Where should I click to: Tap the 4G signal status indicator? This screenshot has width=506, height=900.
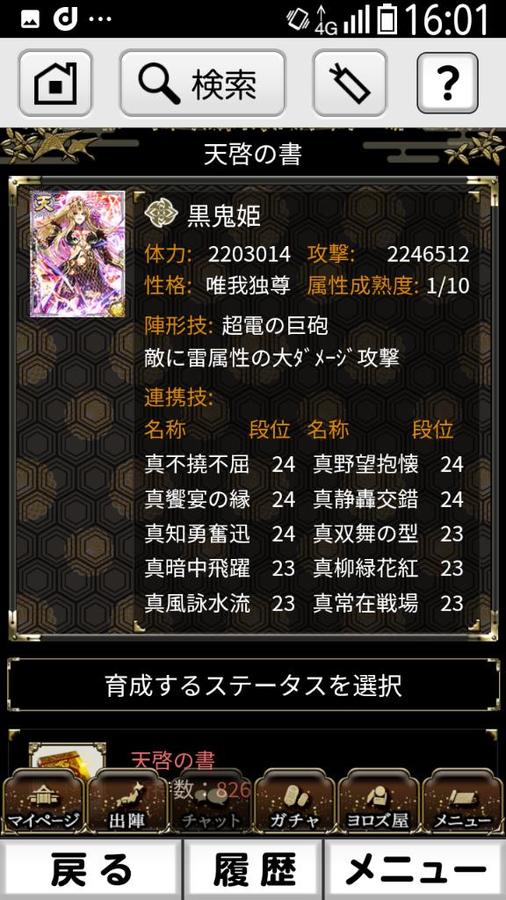[326, 21]
